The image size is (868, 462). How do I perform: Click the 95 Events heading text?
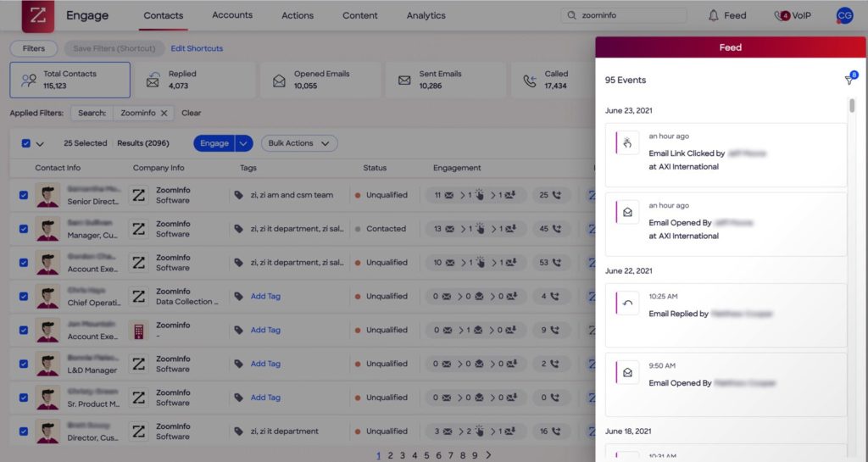point(625,80)
